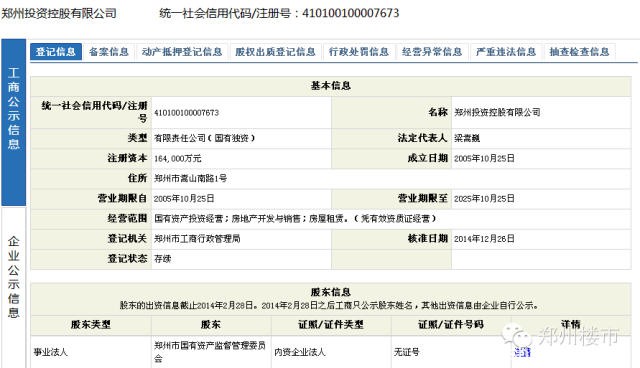Open the 经营异常信息 tab
This screenshot has width=640, height=368.
(432, 52)
